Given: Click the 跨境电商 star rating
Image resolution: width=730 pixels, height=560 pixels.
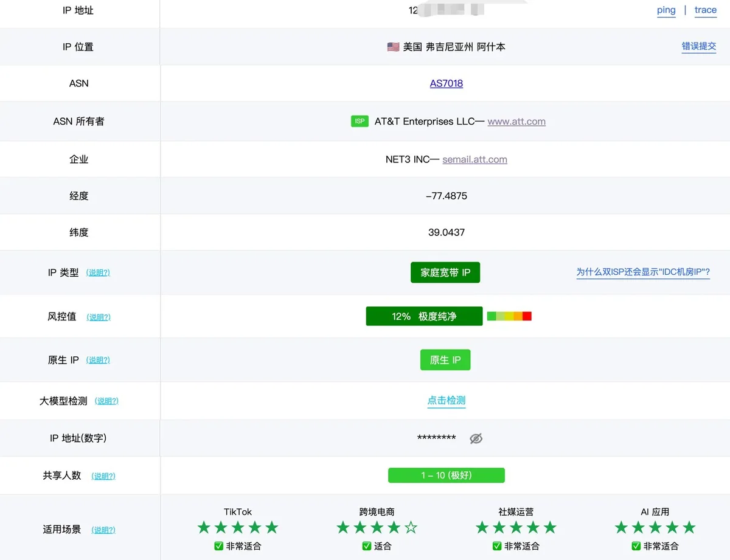Looking at the screenshot, I should [377, 527].
